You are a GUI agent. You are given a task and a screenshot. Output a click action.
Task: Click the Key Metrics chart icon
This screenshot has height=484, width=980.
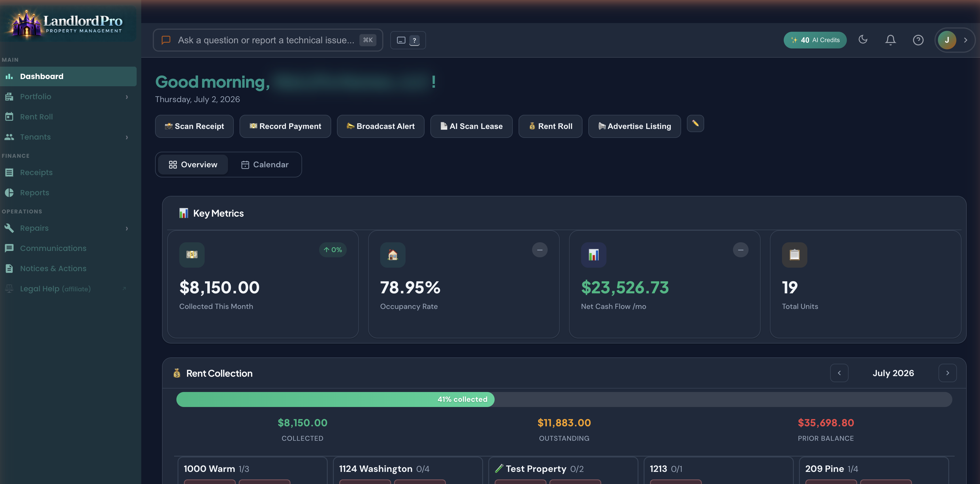click(184, 213)
